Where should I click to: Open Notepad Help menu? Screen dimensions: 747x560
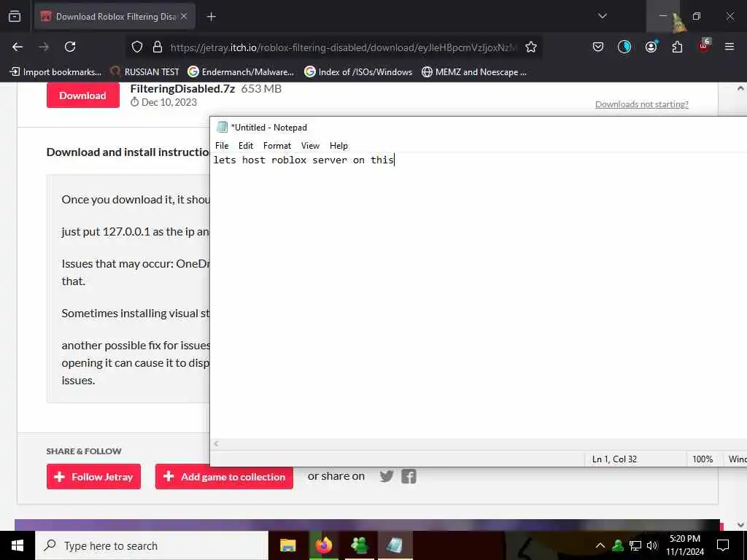(x=338, y=146)
